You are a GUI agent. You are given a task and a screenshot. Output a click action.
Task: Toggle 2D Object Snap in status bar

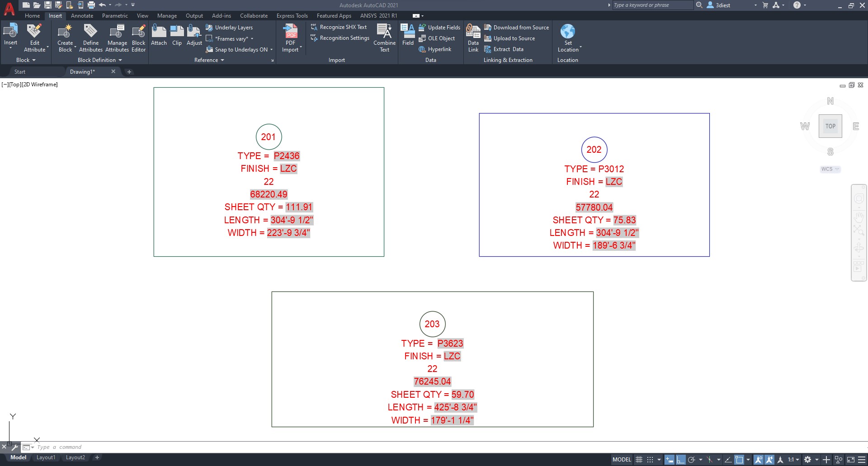click(739, 460)
